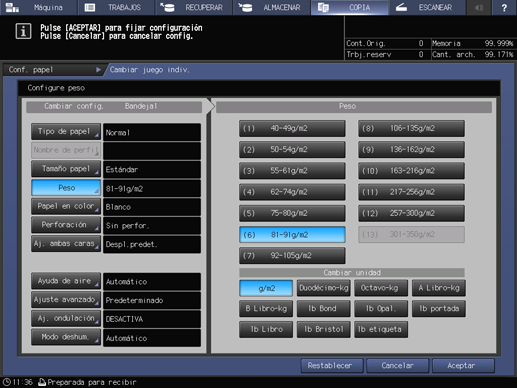517x388 pixels.
Task: Choose the Octavo-kg unit
Action: (381, 288)
